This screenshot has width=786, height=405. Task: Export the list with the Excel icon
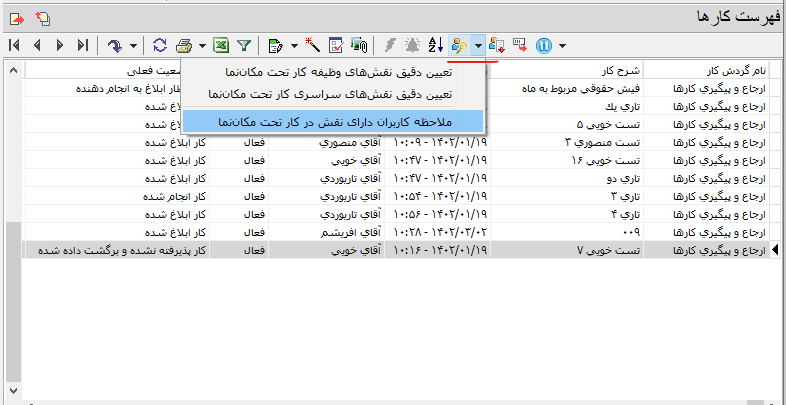point(221,45)
